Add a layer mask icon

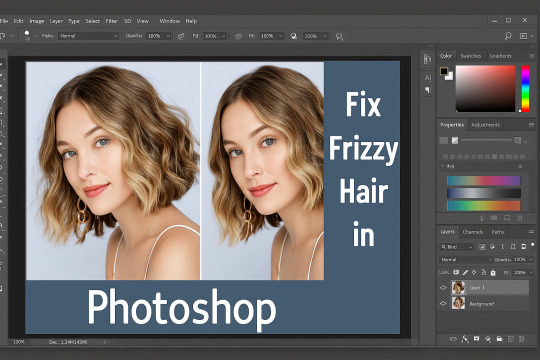click(476, 339)
